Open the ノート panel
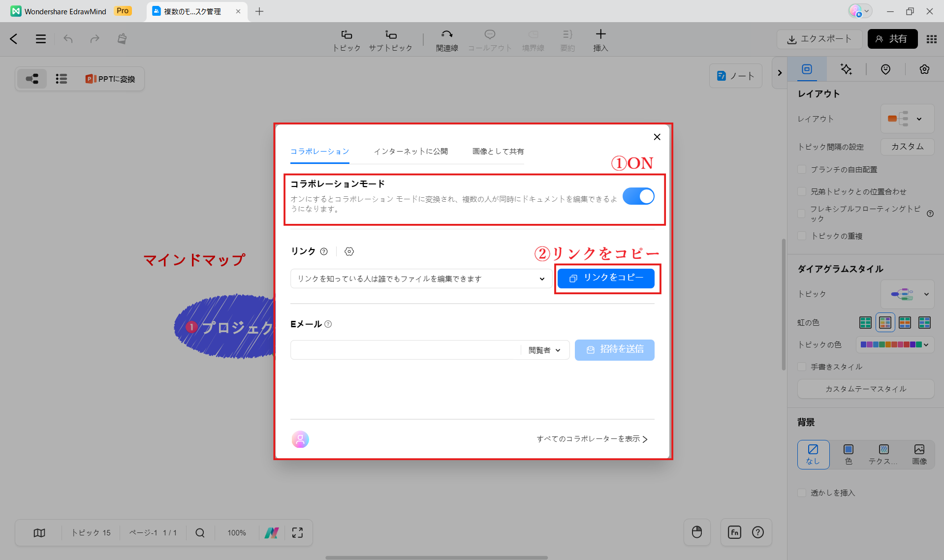 click(x=735, y=75)
